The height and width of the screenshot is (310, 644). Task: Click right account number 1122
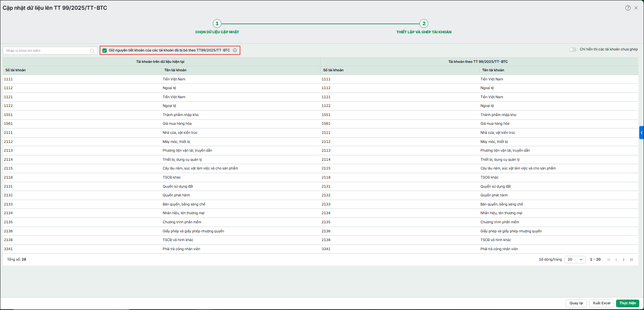(326, 106)
